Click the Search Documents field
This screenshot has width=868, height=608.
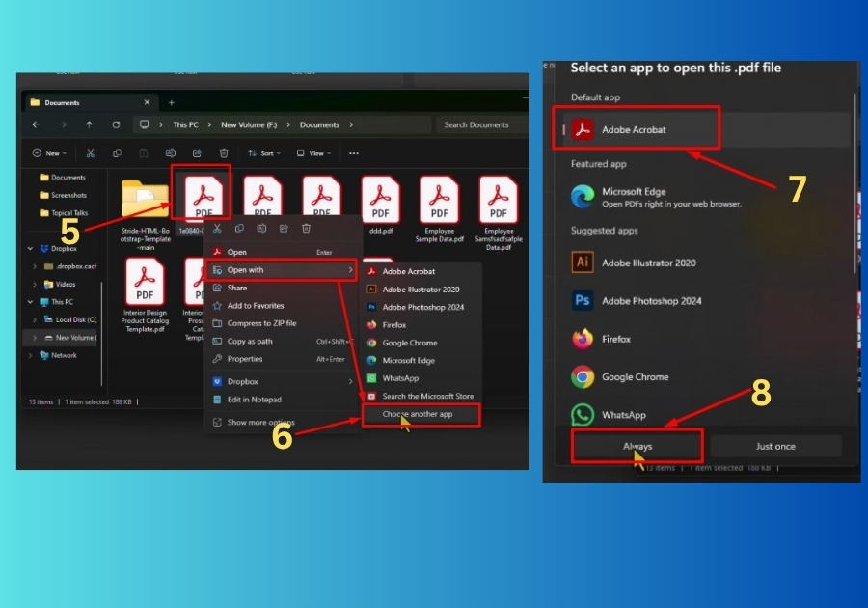[x=480, y=125]
